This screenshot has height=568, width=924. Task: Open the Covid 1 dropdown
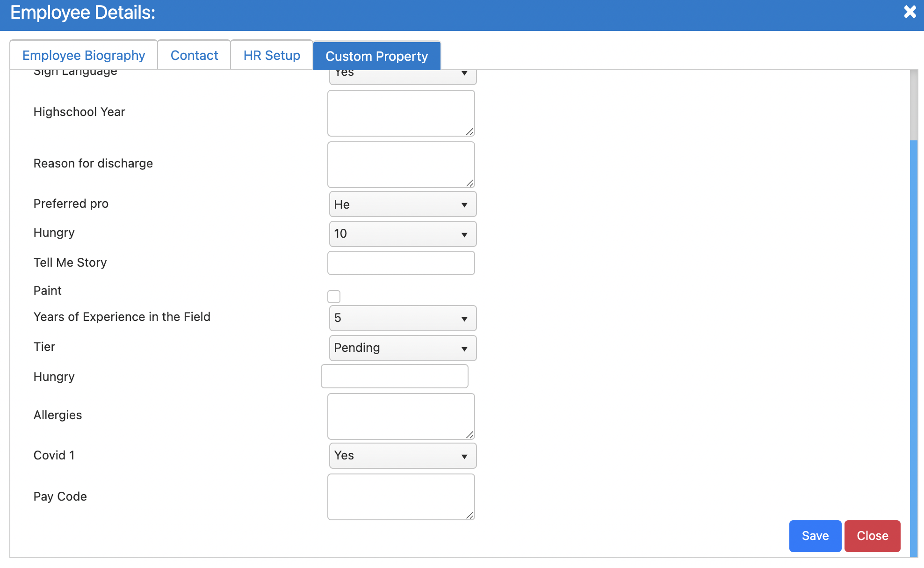[403, 456]
